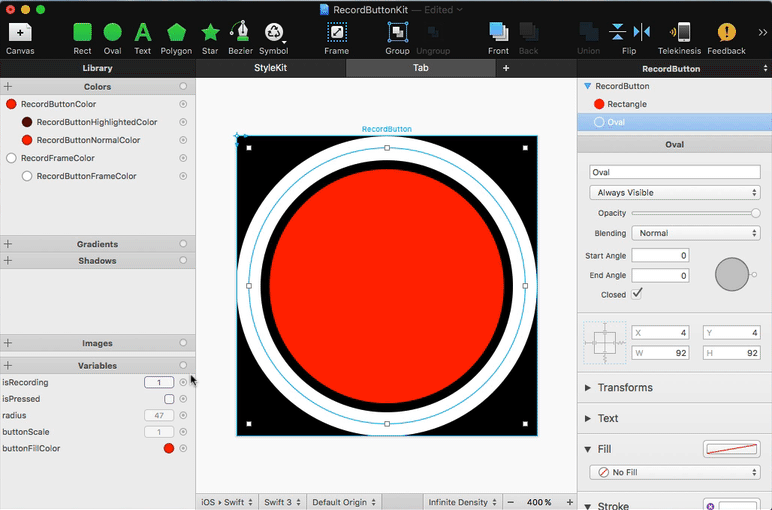The height and width of the screenshot is (510, 772).
Task: Zoom out with minus button
Action: coord(511,502)
